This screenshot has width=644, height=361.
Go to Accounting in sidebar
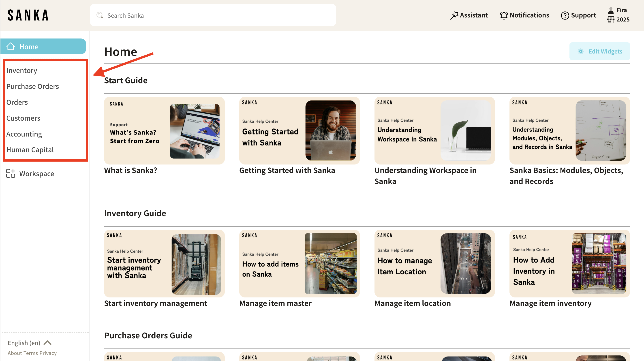[24, 134]
